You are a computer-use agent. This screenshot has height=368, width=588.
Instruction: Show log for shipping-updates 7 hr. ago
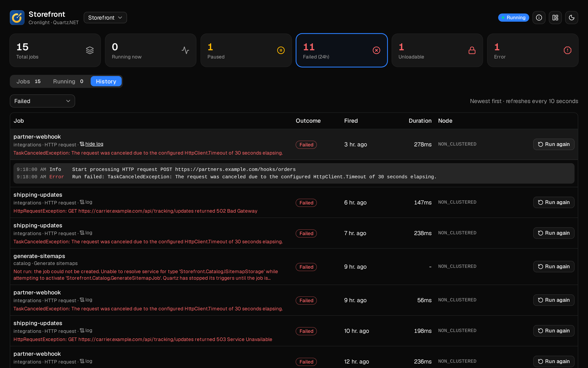point(86,233)
